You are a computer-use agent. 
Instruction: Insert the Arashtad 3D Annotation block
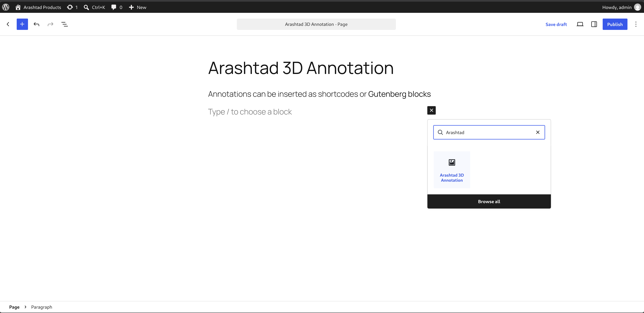452,170
